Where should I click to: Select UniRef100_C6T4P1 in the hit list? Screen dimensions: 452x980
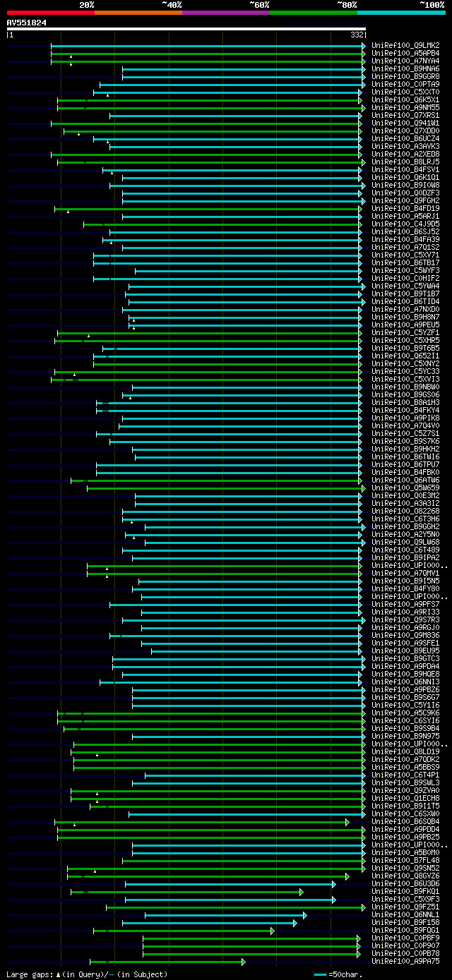405,775
